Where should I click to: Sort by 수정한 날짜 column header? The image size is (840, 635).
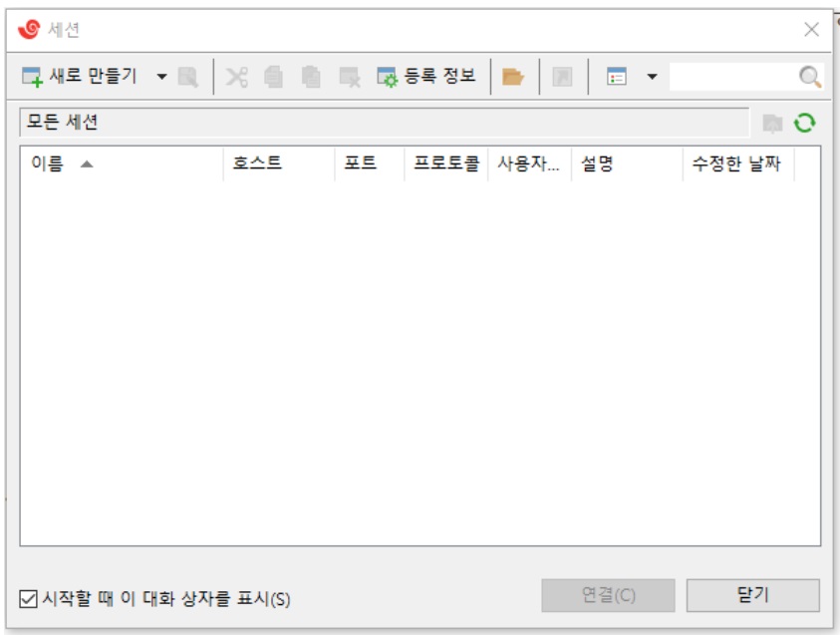click(738, 163)
